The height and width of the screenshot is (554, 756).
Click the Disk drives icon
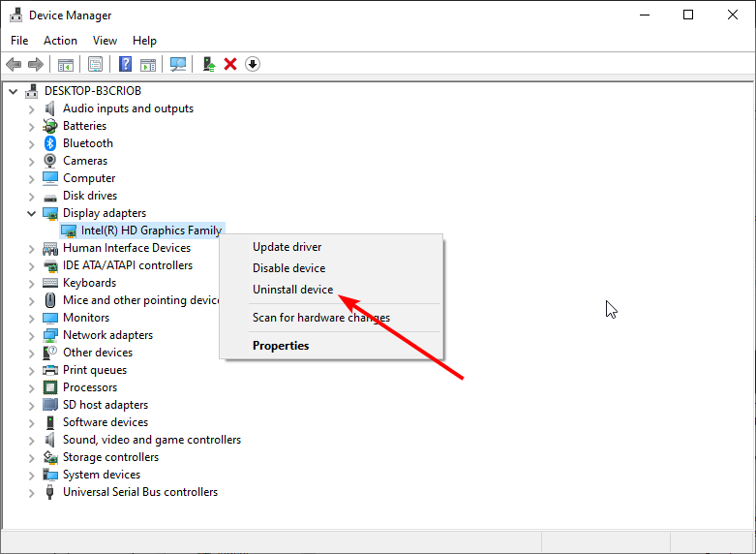tap(50, 197)
